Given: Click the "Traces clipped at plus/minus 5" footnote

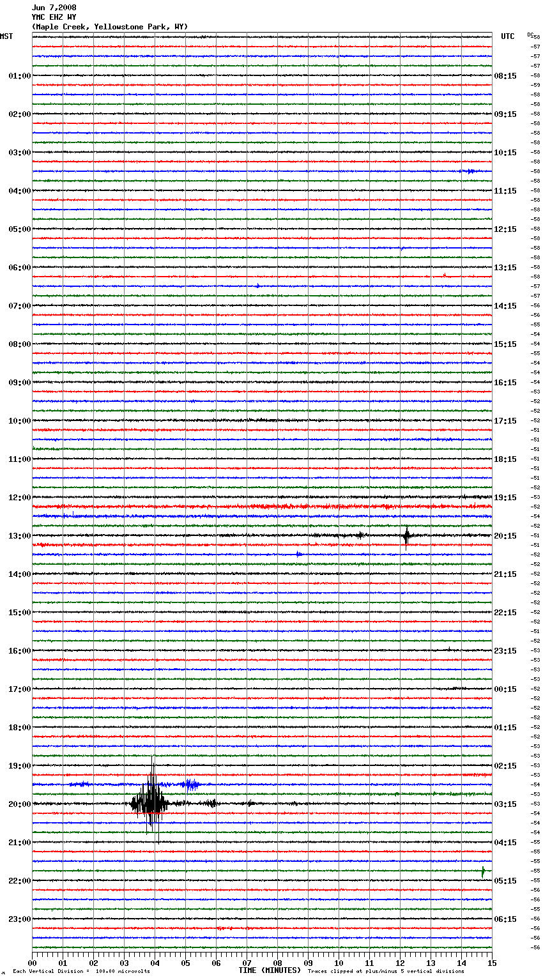Looking at the screenshot, I should pyautogui.click(x=386, y=971).
